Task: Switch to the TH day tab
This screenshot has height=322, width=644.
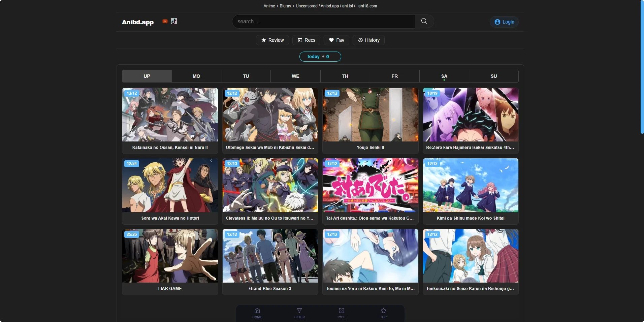Action: tap(345, 76)
